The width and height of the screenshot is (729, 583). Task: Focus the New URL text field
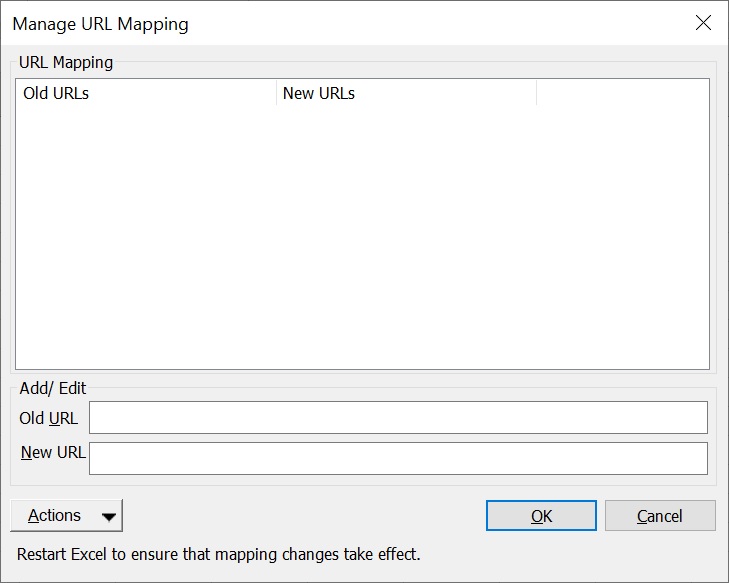pyautogui.click(x=398, y=458)
